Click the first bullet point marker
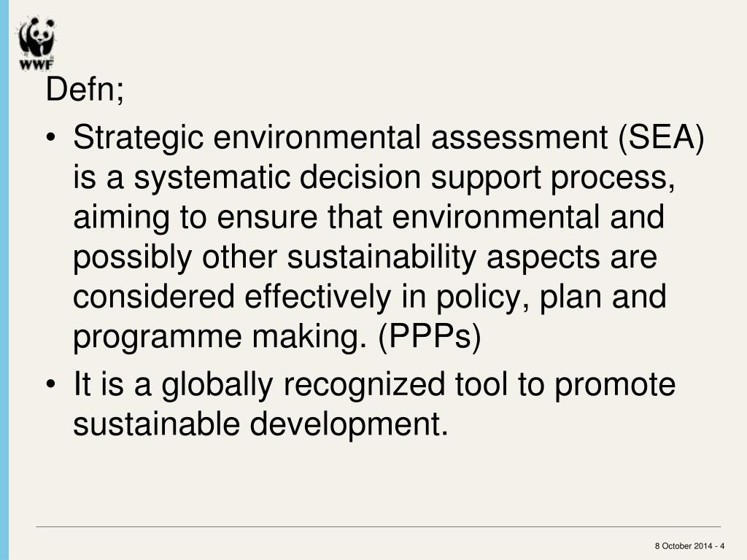Image resolution: width=747 pixels, height=560 pixels. (x=51, y=139)
